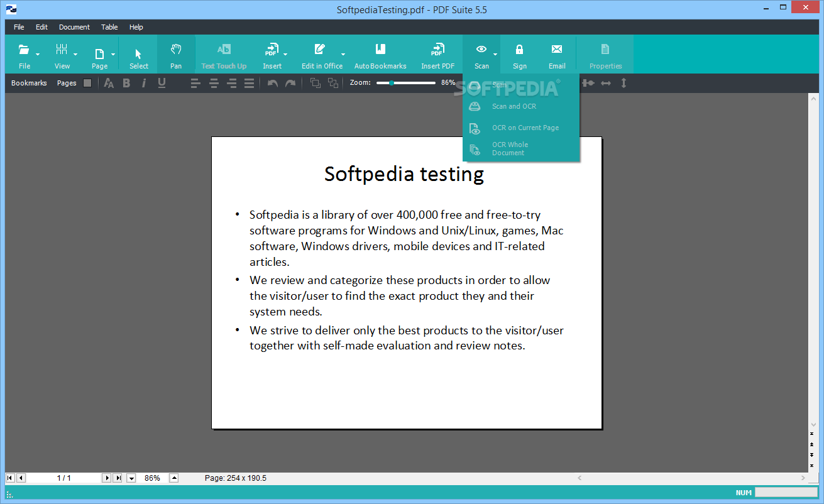
Task: Redo the last action
Action: [x=290, y=83]
